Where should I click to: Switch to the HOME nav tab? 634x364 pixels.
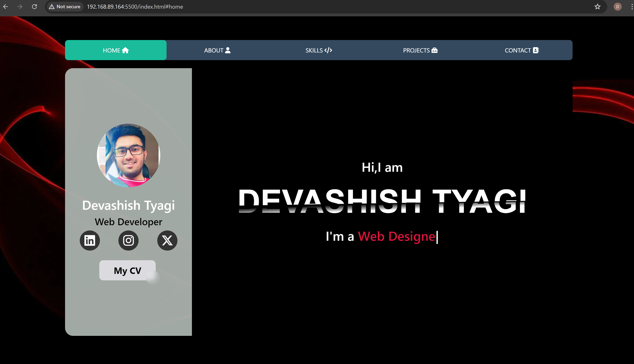pos(116,50)
